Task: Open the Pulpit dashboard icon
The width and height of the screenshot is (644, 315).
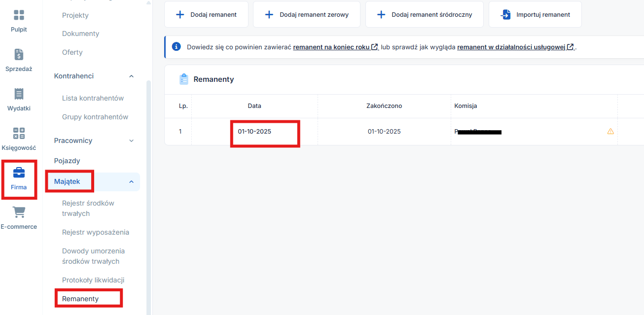Action: (19, 15)
